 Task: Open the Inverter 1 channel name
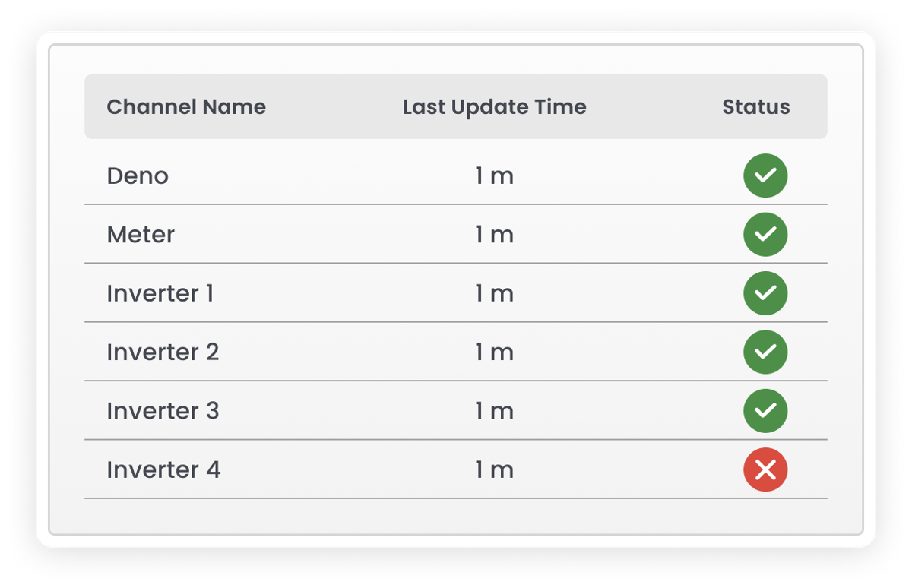(x=160, y=293)
